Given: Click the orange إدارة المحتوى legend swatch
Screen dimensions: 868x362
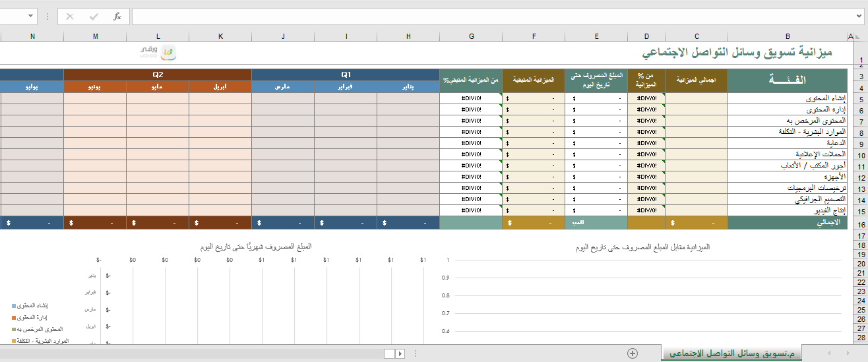Looking at the screenshot, I should point(14,318).
